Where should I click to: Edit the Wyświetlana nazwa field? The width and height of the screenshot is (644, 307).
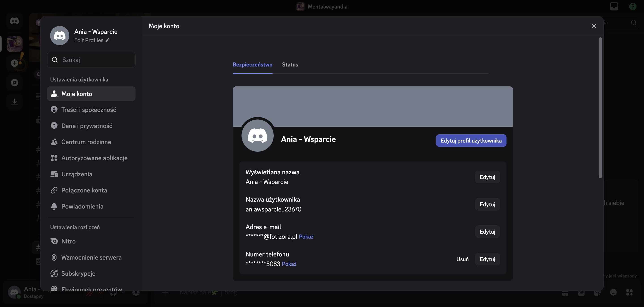click(487, 177)
